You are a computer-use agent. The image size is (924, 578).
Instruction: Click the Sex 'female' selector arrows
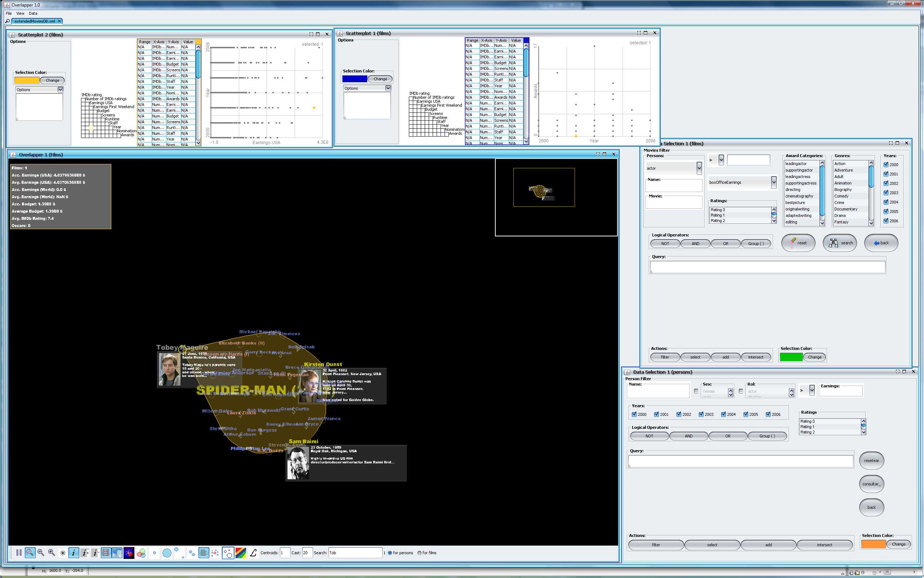(x=731, y=392)
